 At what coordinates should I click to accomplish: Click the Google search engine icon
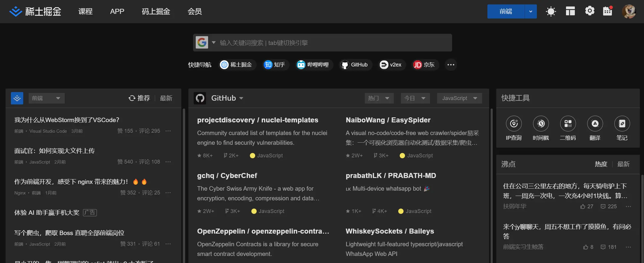(x=202, y=43)
